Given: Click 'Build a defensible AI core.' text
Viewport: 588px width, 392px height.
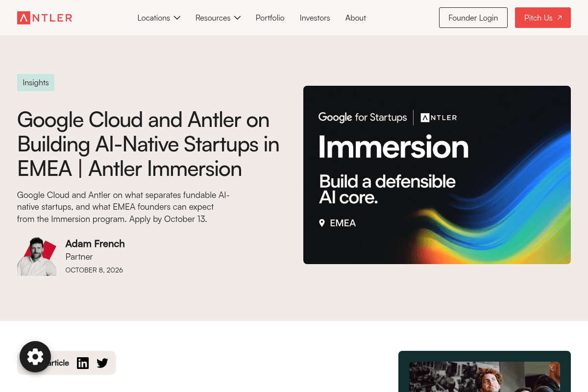Looking at the screenshot, I should coord(387,189).
